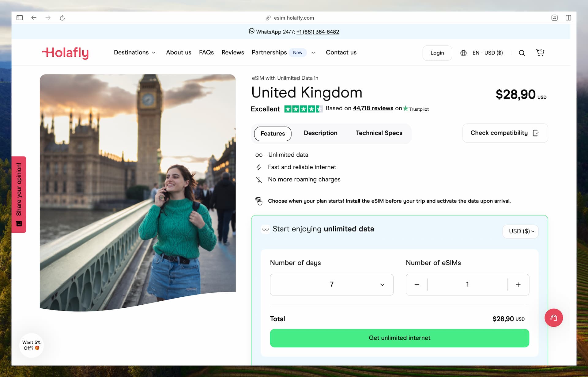Open the 44,718 reviews Trustpilot link

click(x=373, y=109)
